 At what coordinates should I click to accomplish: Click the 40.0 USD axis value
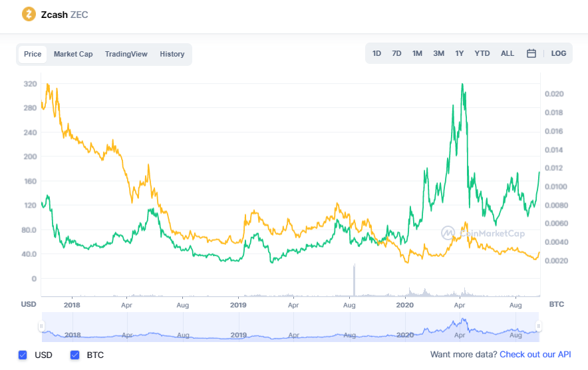(x=29, y=254)
